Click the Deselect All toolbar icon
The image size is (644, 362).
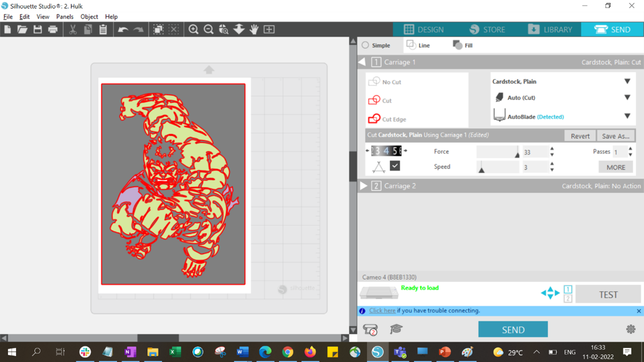pyautogui.click(x=174, y=29)
